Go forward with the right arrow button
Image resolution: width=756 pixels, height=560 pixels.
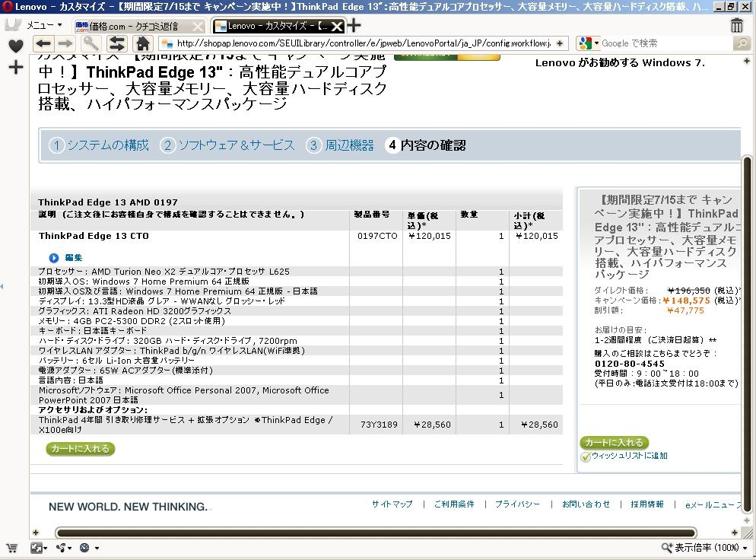pyautogui.click(x=65, y=43)
